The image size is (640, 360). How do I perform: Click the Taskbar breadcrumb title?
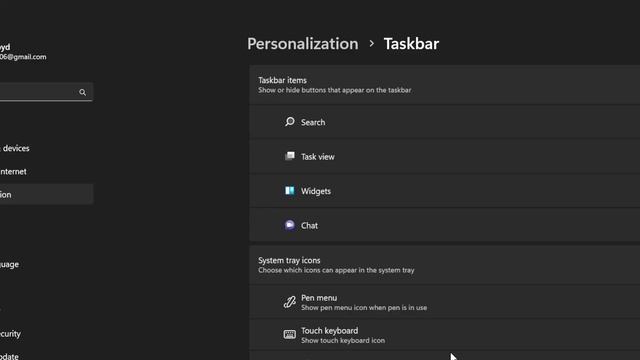click(x=411, y=44)
